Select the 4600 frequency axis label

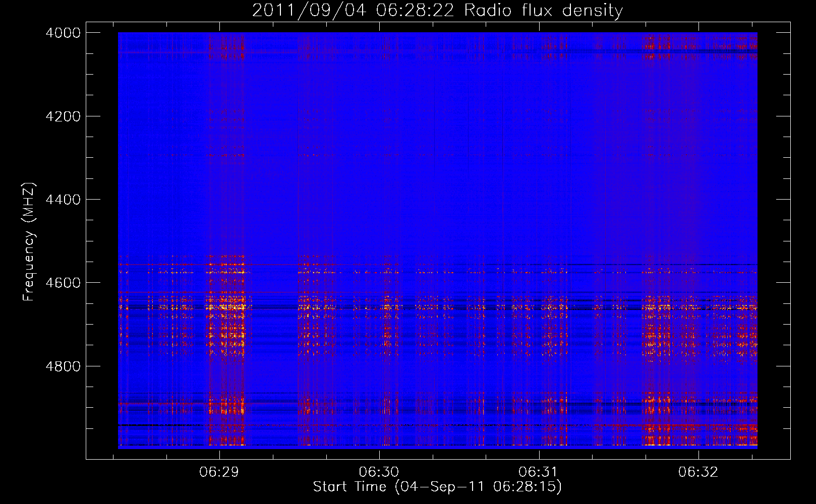click(x=63, y=283)
